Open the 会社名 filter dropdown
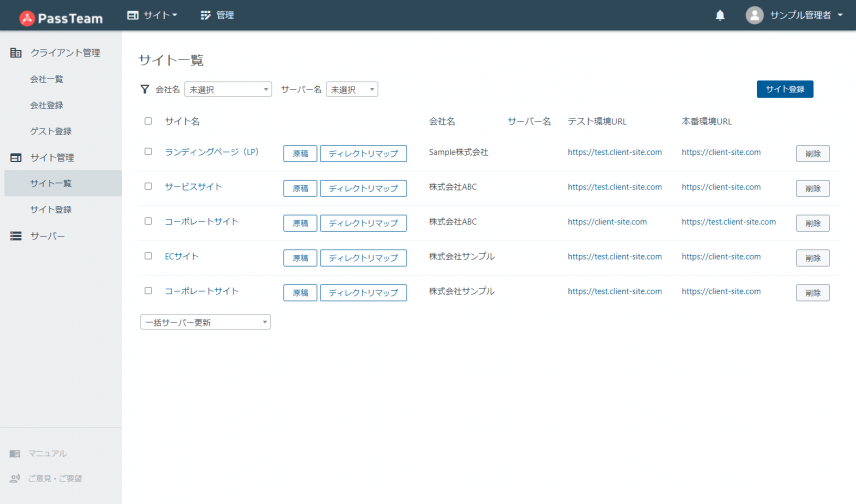 [x=228, y=89]
